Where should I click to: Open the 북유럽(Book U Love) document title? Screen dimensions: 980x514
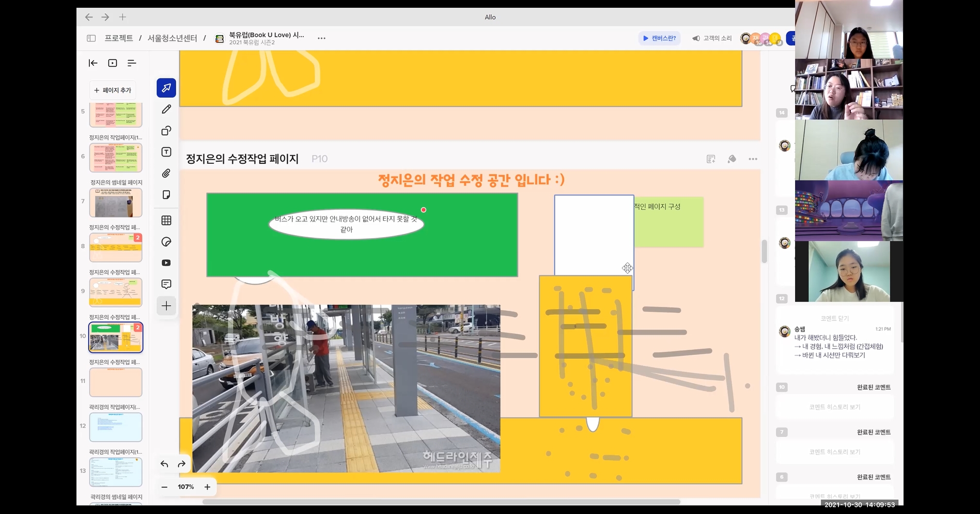(x=267, y=35)
